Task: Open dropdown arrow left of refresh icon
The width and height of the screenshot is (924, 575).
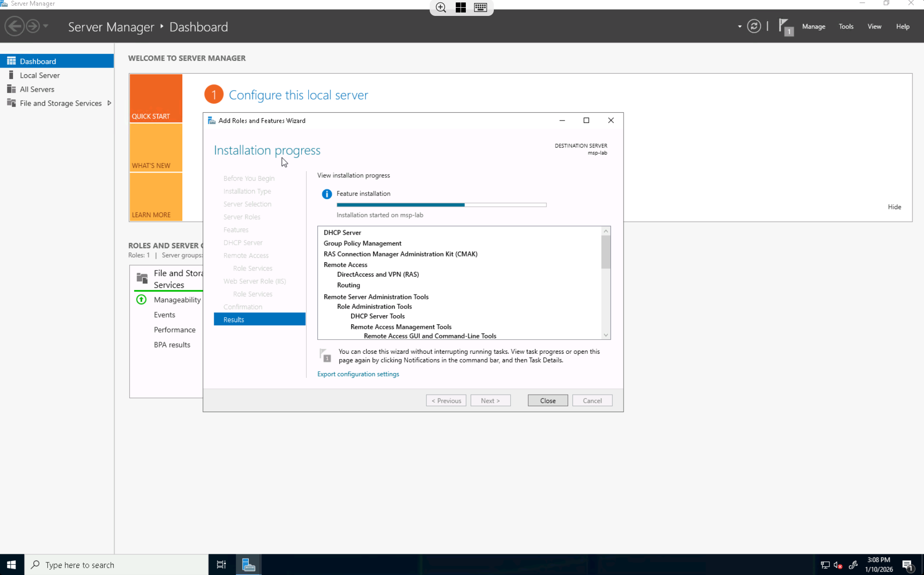Action: (x=739, y=27)
